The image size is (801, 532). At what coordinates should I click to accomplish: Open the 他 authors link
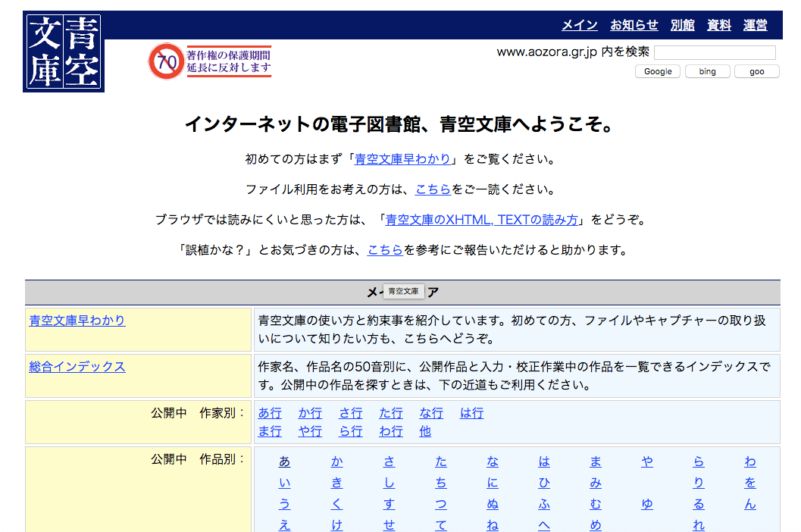[x=426, y=431]
